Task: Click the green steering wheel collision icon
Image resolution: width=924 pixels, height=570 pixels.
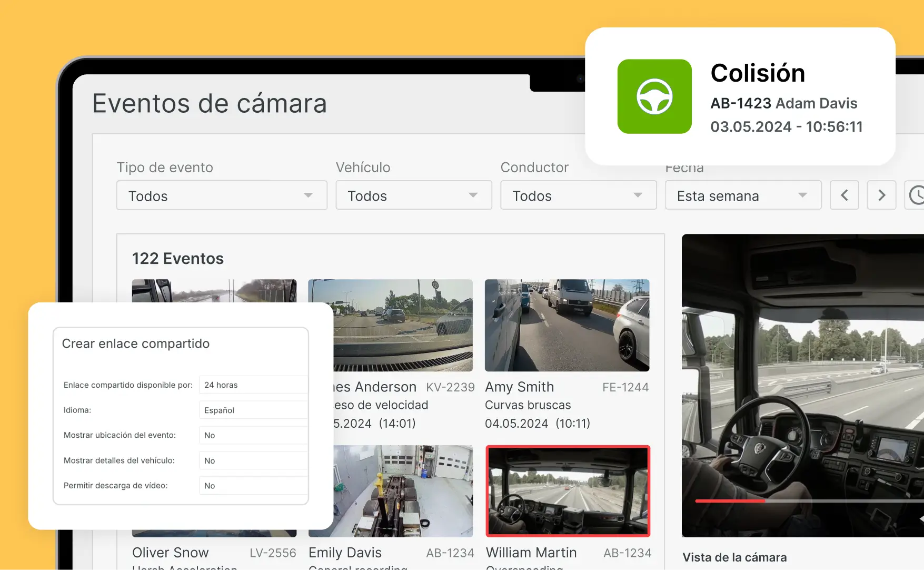Action: pos(654,96)
